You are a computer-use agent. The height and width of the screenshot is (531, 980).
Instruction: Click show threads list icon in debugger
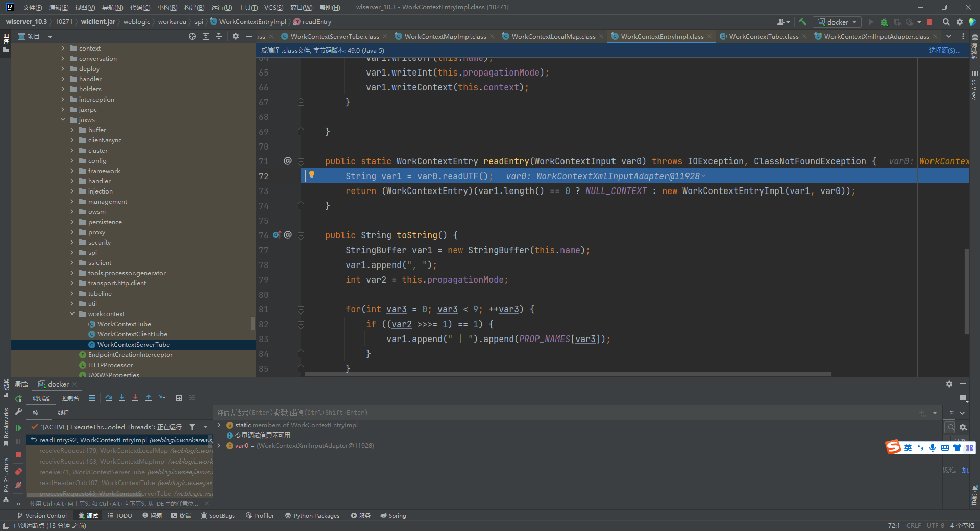(92, 398)
